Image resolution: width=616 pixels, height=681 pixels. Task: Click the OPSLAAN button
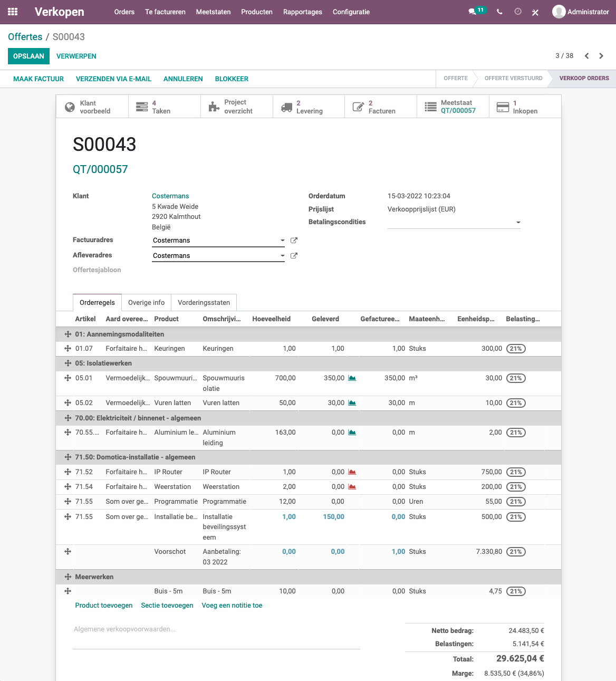pos(28,56)
